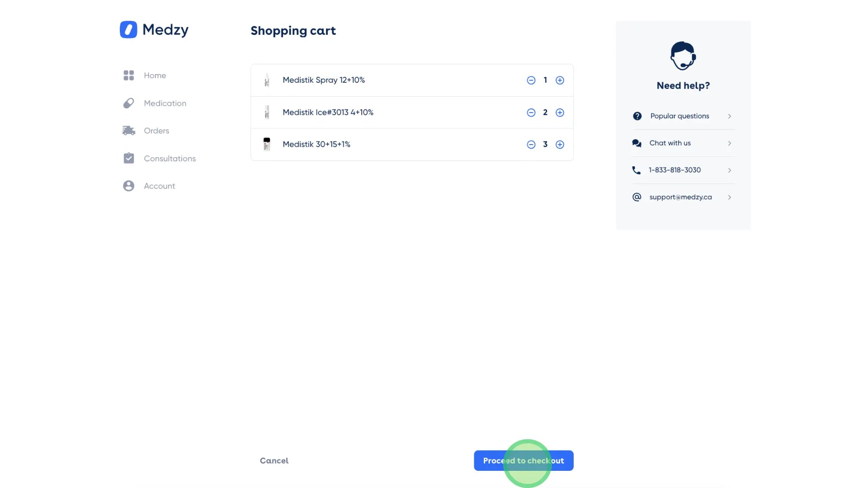Open the Account profile icon
Viewport: 868px width, 488px height.
click(x=128, y=186)
